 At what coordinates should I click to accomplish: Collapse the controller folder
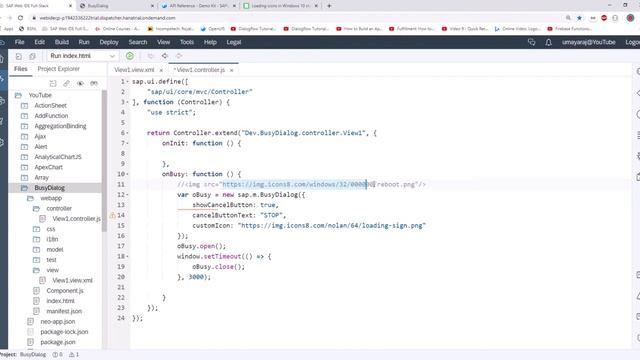36,209
